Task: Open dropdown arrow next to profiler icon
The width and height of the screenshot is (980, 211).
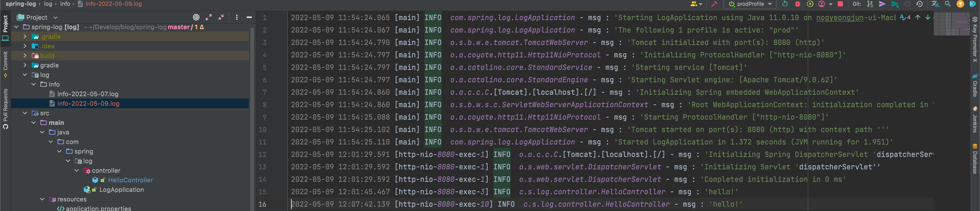Action: (830, 4)
